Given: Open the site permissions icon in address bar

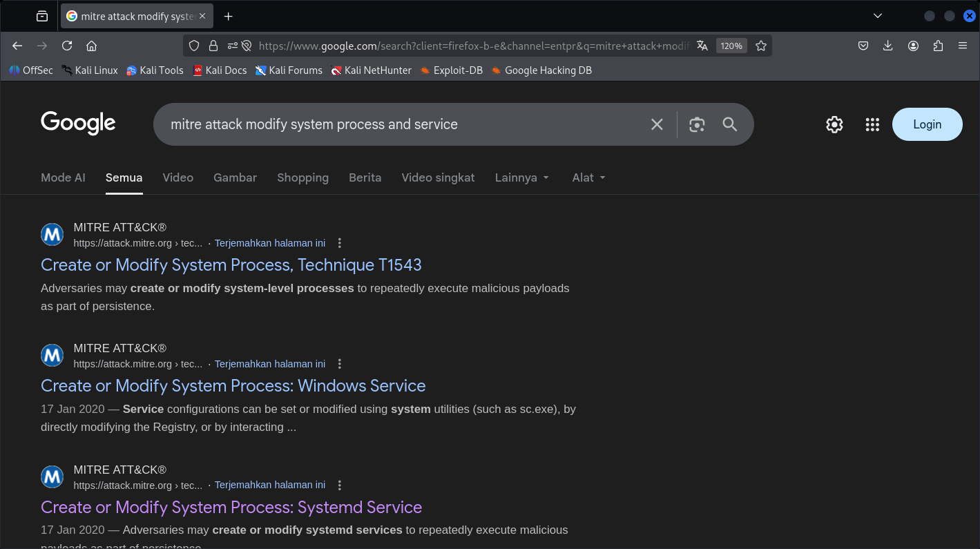Looking at the screenshot, I should (x=233, y=46).
